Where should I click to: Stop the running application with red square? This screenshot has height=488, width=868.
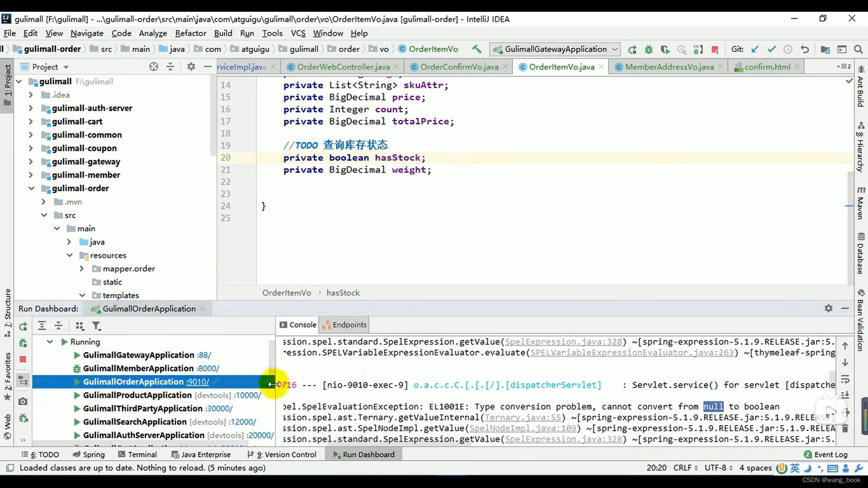(x=715, y=49)
